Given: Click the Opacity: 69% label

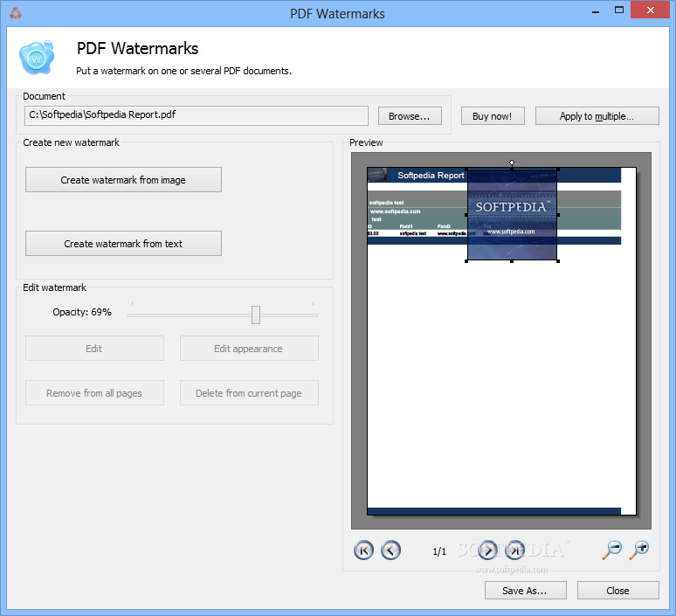Looking at the screenshot, I should point(82,312).
